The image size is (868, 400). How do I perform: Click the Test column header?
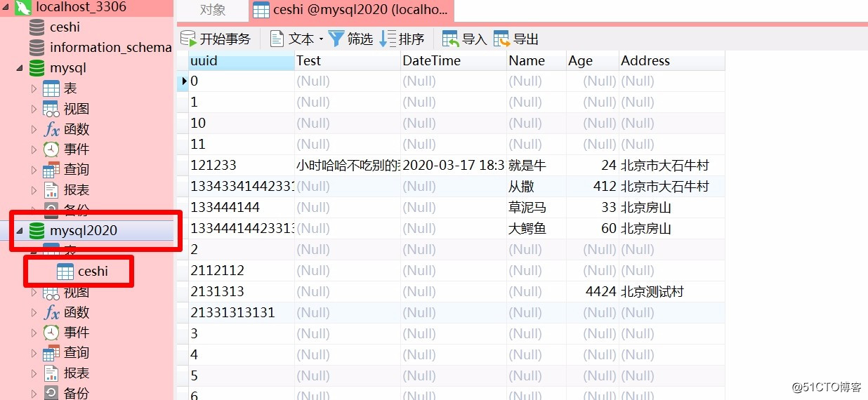tap(348, 61)
